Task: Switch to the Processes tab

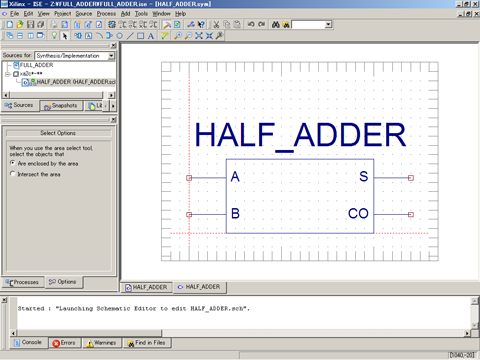Action: tap(22, 282)
